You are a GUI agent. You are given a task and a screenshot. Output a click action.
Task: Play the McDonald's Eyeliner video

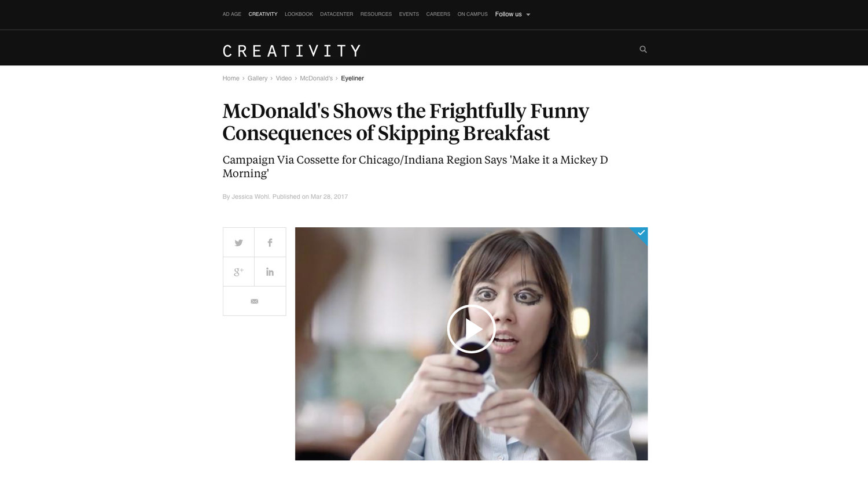(471, 329)
